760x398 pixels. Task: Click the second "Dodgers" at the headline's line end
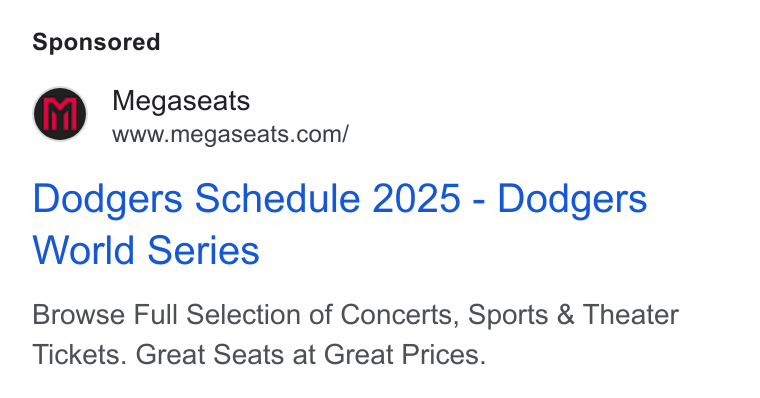(x=572, y=199)
